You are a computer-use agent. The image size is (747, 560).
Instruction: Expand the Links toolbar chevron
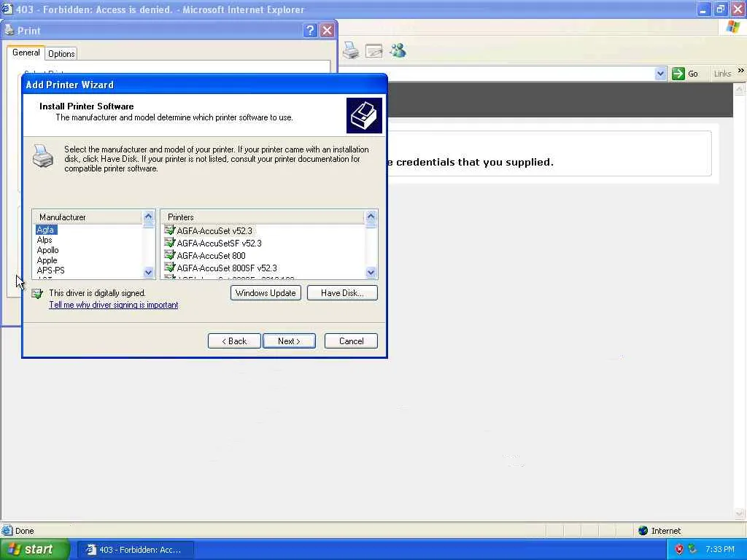[740, 71]
